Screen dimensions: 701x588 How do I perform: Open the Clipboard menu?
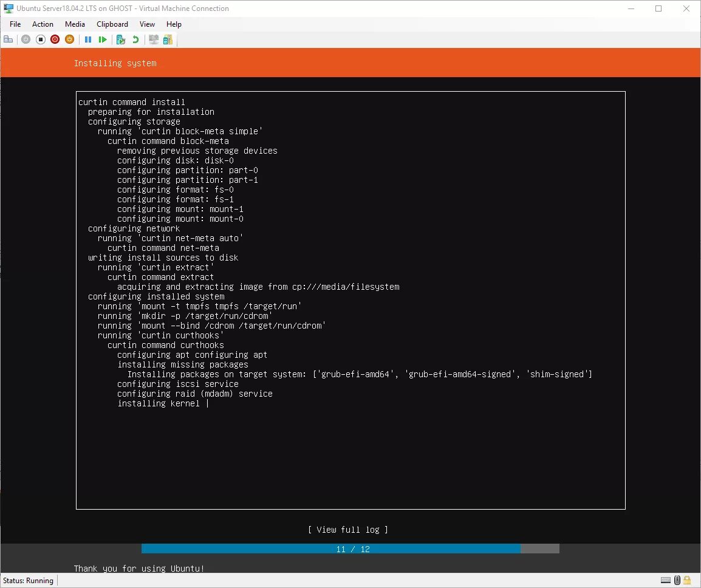(112, 24)
